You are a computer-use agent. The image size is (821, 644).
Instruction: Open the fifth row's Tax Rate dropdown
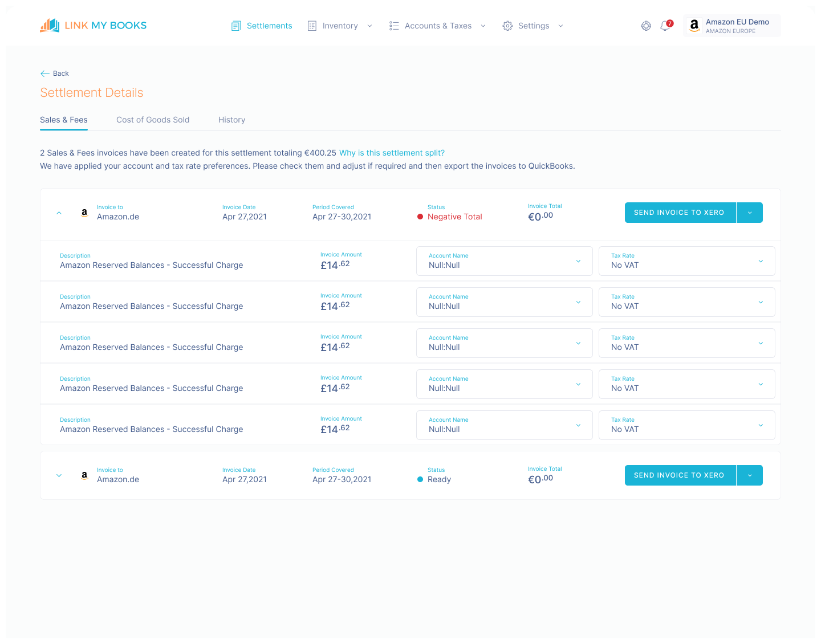point(687,425)
